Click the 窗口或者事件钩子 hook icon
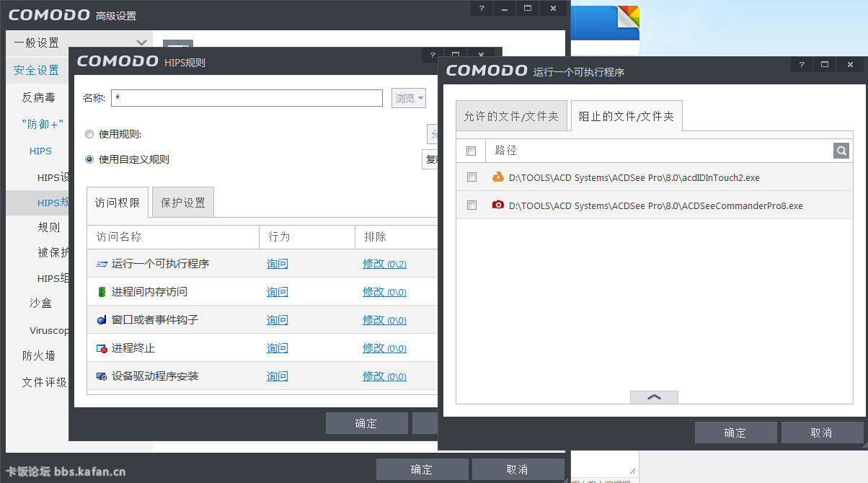 pyautogui.click(x=101, y=320)
